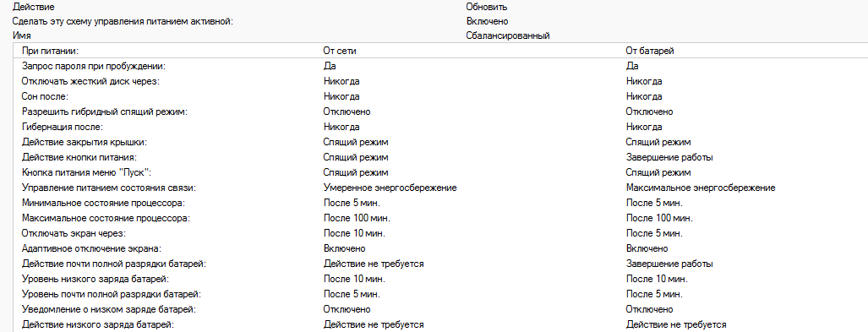Viewport: 868px width, 332px height.
Task: Click the 'Имя' label
Action: [x=22, y=36]
